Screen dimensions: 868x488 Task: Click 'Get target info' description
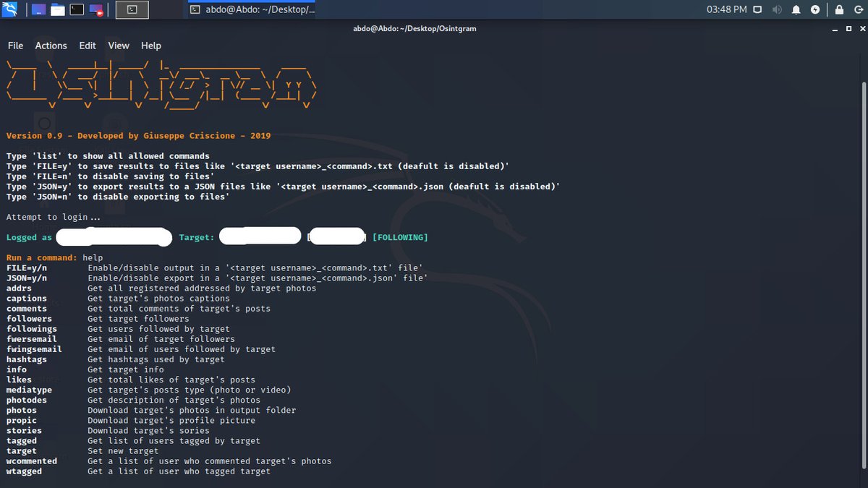[126, 369]
